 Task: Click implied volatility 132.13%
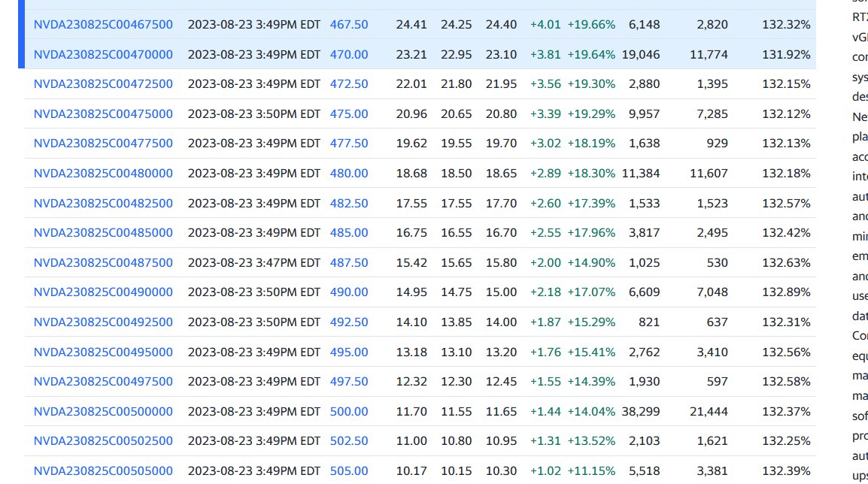(786, 144)
